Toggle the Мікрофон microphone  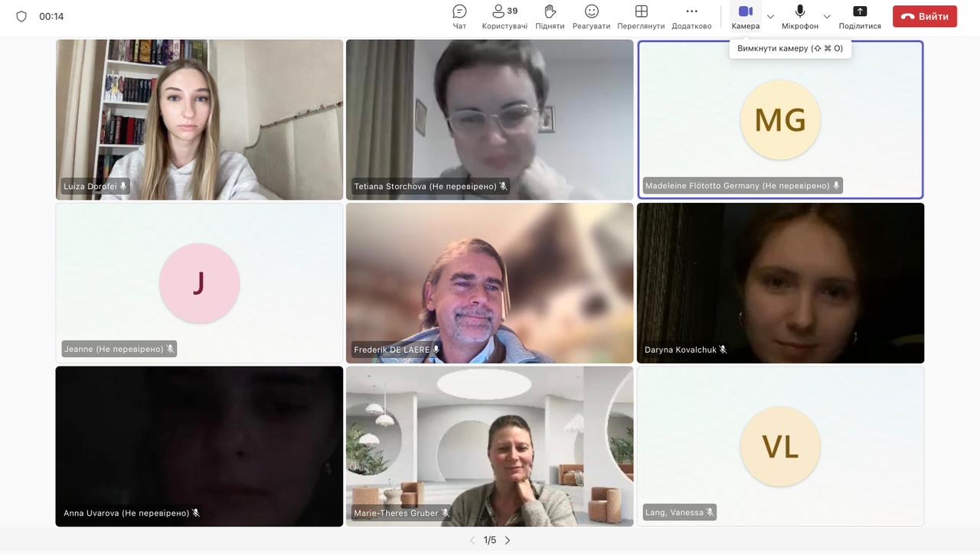click(800, 16)
